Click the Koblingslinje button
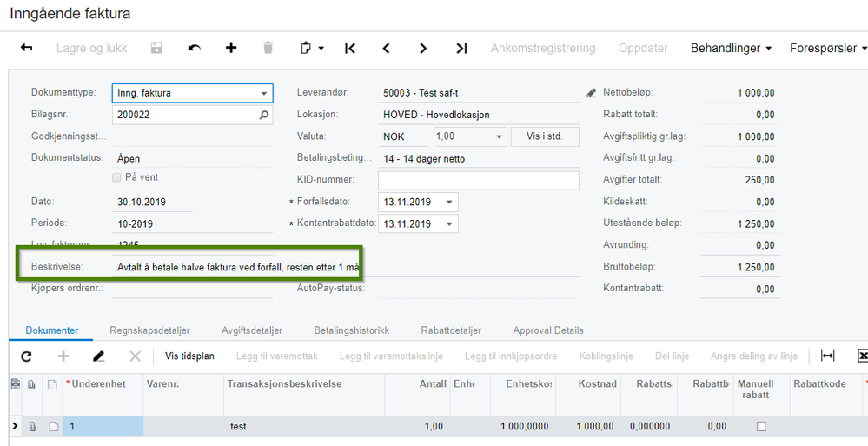This screenshot has width=868, height=446. [x=606, y=356]
